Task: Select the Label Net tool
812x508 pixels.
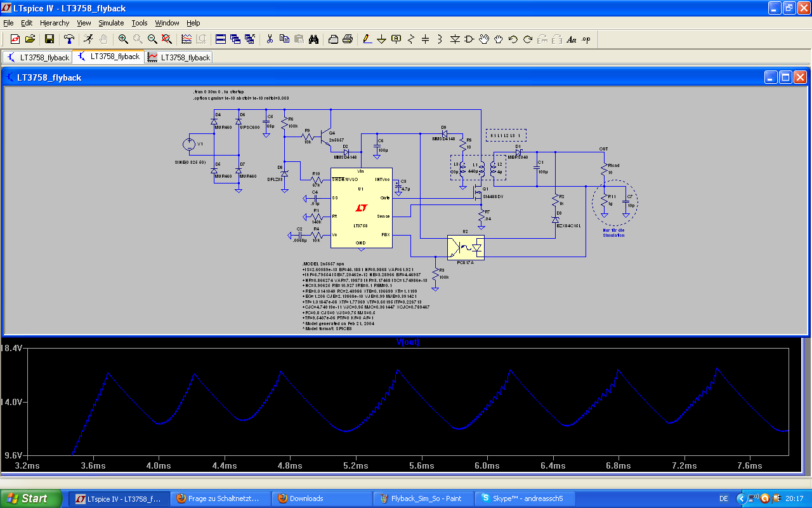Action: (x=396, y=39)
